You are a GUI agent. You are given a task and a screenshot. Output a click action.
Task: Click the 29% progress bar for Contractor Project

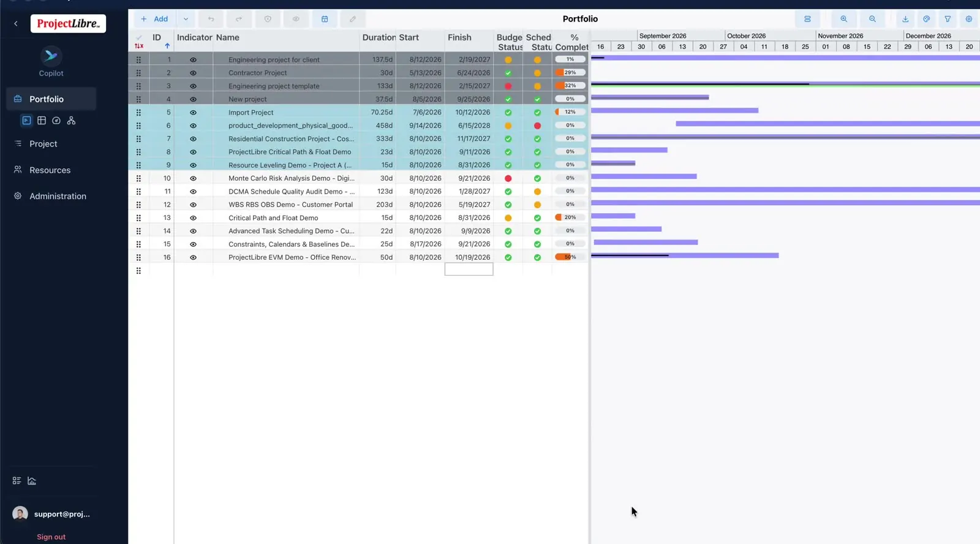(570, 72)
